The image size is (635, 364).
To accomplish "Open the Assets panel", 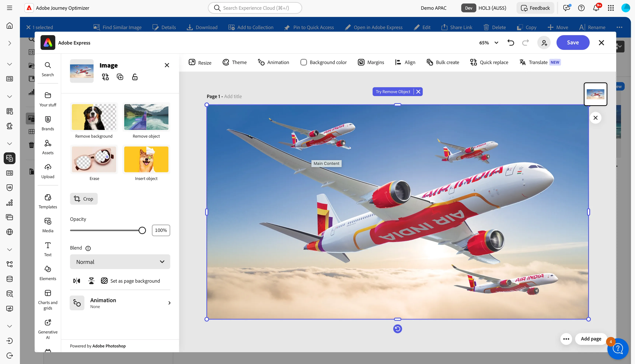I will [x=48, y=147].
